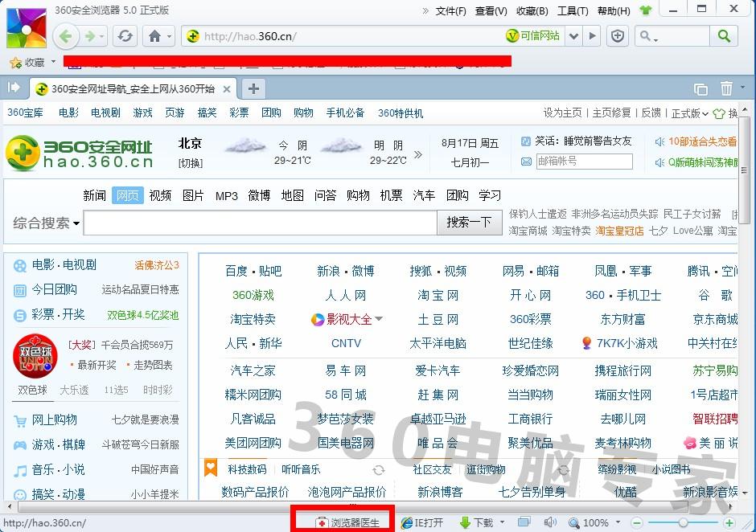Open the 下载 download manager
The width and height of the screenshot is (756, 532).
coord(477,523)
